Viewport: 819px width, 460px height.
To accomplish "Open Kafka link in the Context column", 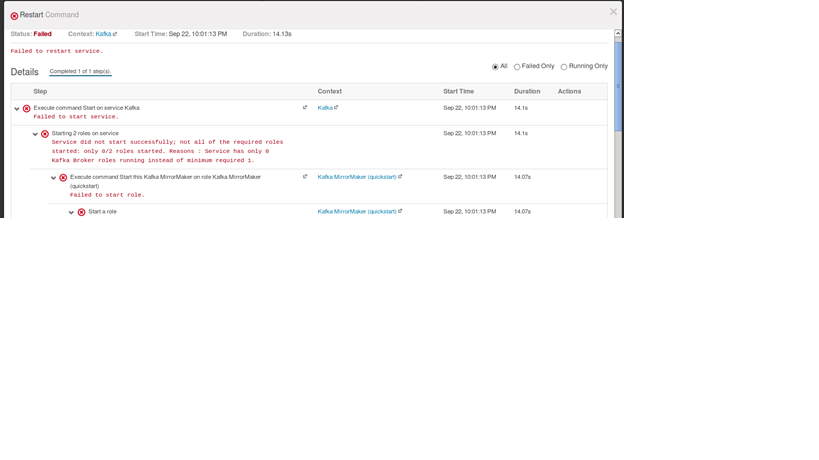I will [325, 108].
